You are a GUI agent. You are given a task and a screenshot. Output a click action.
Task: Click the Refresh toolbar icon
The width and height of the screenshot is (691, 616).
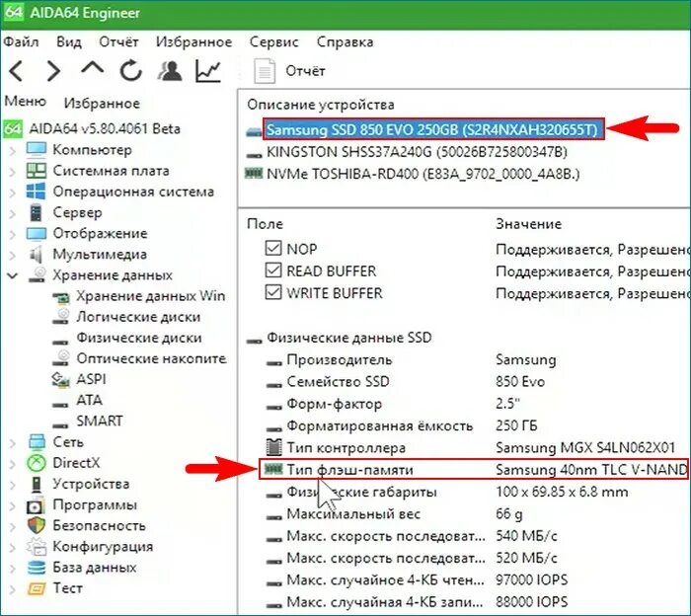(x=131, y=70)
